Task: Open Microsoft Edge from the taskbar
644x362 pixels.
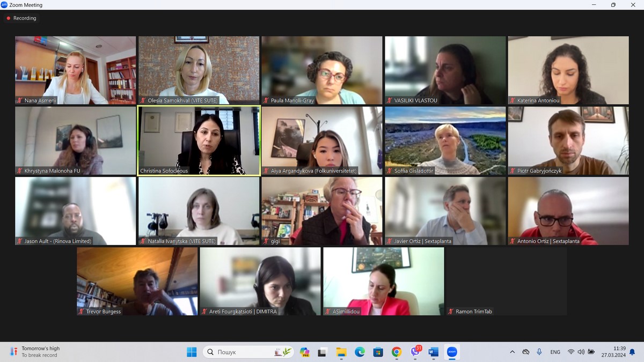Action: point(360,352)
